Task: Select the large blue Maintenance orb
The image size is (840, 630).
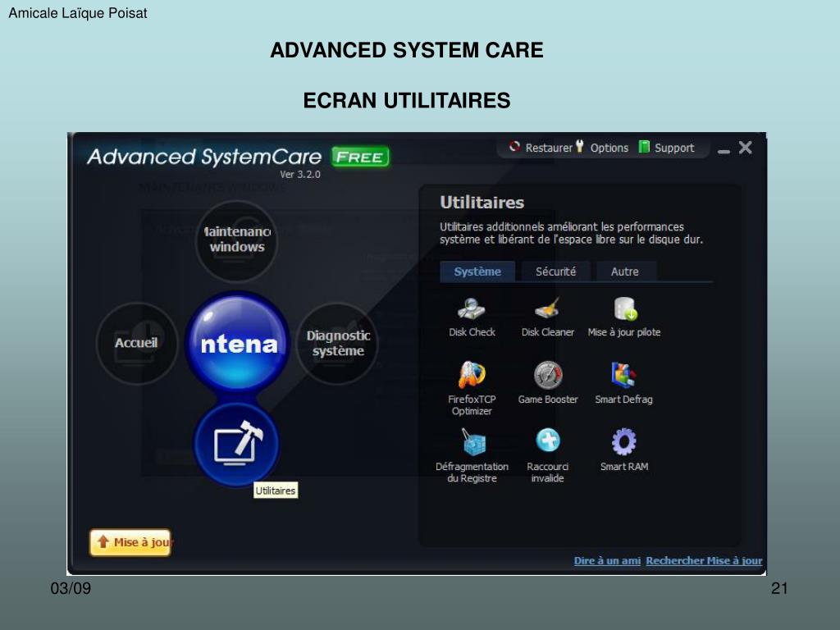Action: coord(238,343)
